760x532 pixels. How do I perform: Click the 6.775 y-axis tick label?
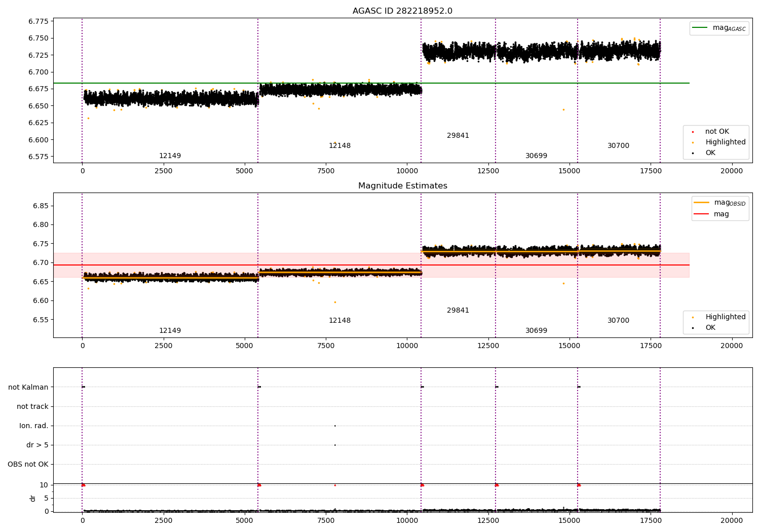[38, 21]
